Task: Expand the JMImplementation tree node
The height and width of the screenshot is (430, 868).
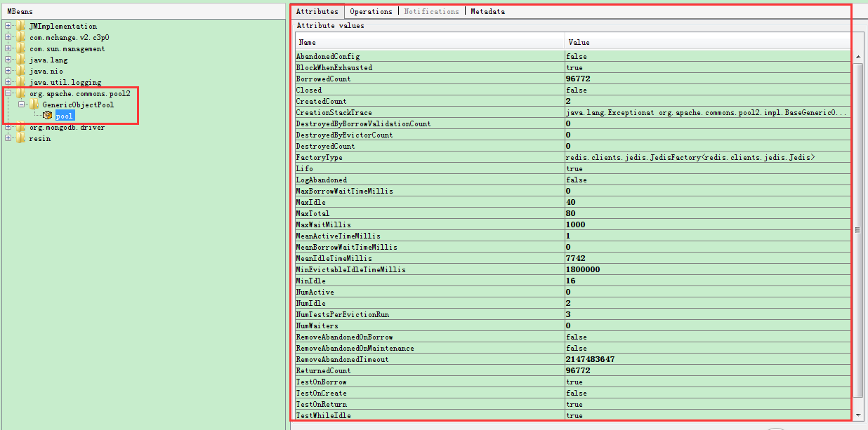Action: click(x=8, y=26)
